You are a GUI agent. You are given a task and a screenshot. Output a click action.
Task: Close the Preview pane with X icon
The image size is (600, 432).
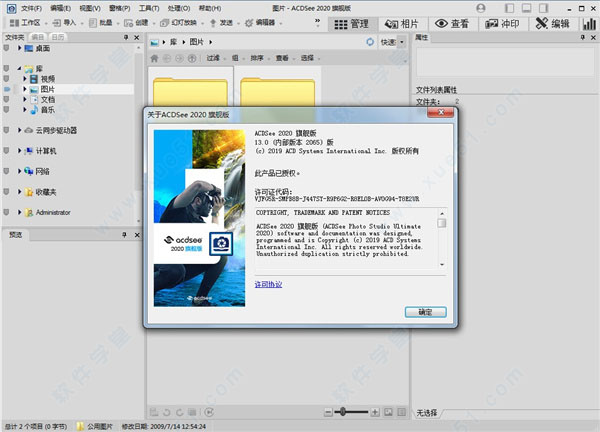pyautogui.click(x=137, y=235)
